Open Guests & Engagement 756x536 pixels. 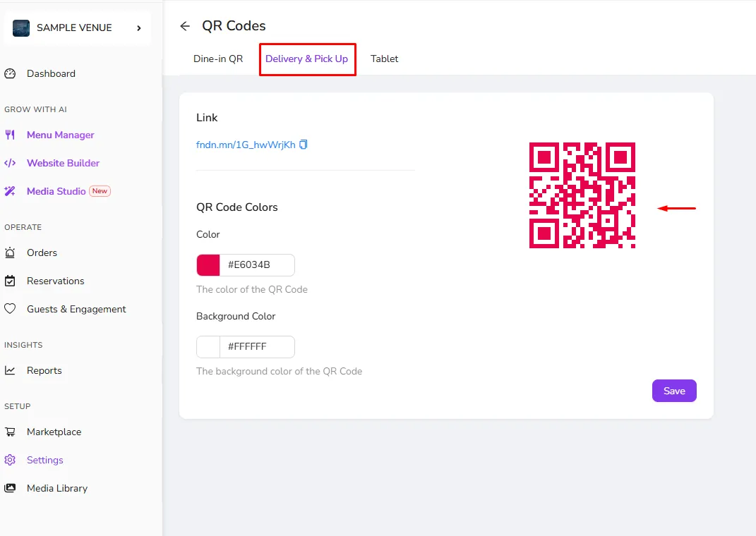[76, 309]
